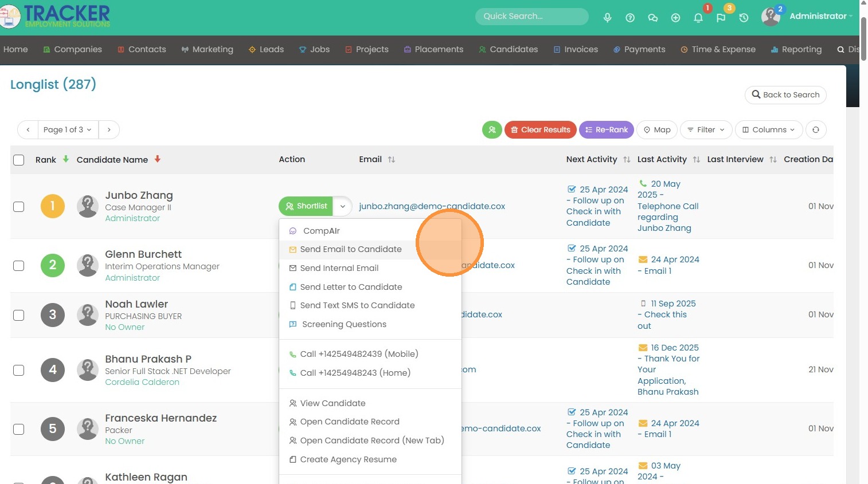Choose View Candidate in the menu
Viewport: 868px width, 484px height.
tap(370, 403)
